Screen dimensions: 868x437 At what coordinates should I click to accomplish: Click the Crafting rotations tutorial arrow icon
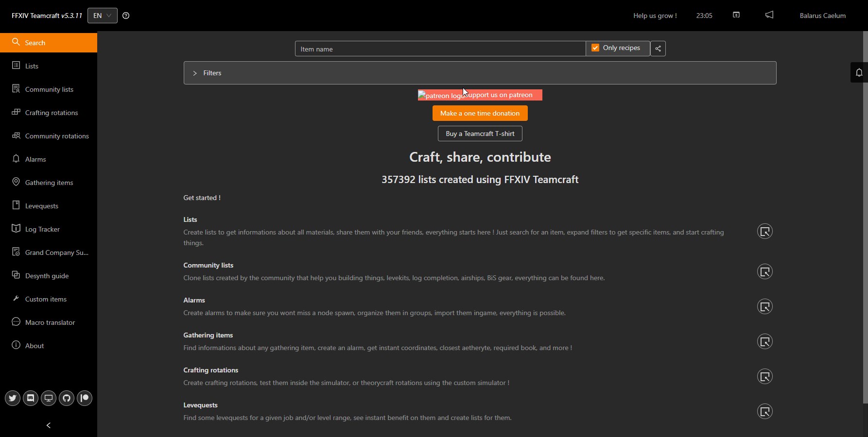(x=765, y=376)
